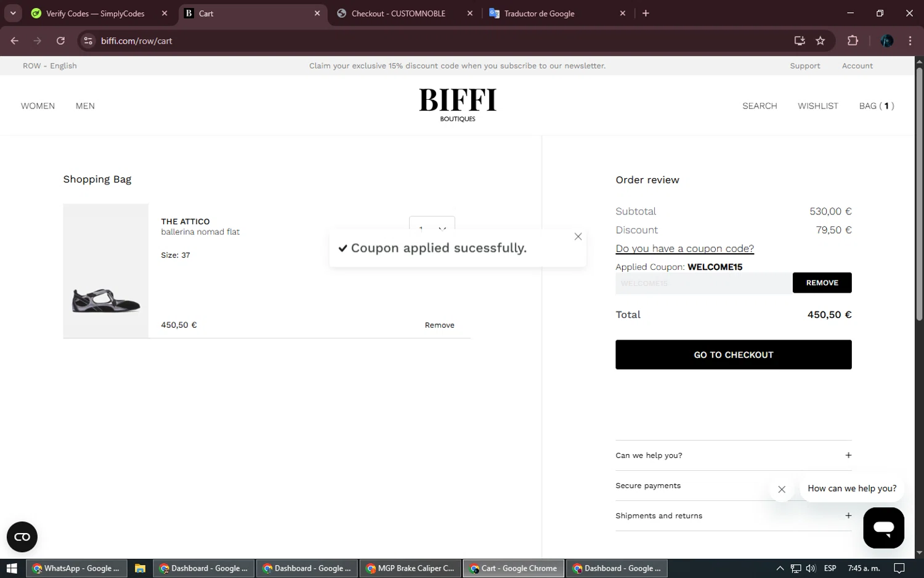Click the address bar URL

[137, 41]
